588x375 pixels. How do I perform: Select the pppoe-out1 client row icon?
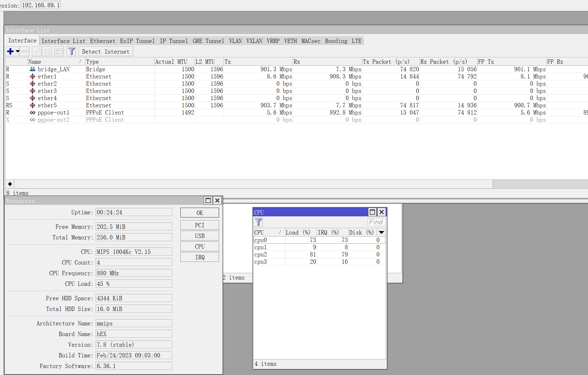[x=33, y=112]
